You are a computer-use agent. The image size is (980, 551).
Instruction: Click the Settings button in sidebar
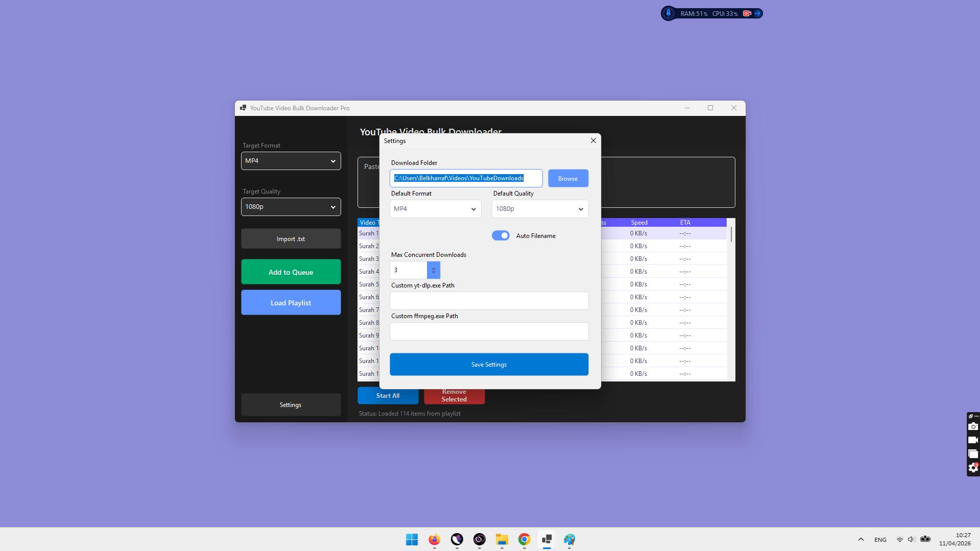tap(291, 404)
